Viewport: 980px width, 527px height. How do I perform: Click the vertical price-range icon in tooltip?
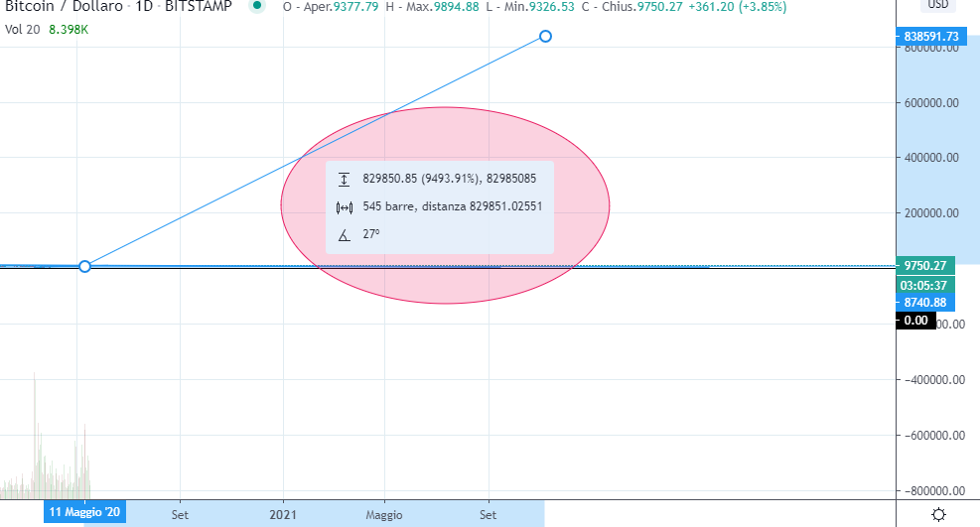pos(344,180)
